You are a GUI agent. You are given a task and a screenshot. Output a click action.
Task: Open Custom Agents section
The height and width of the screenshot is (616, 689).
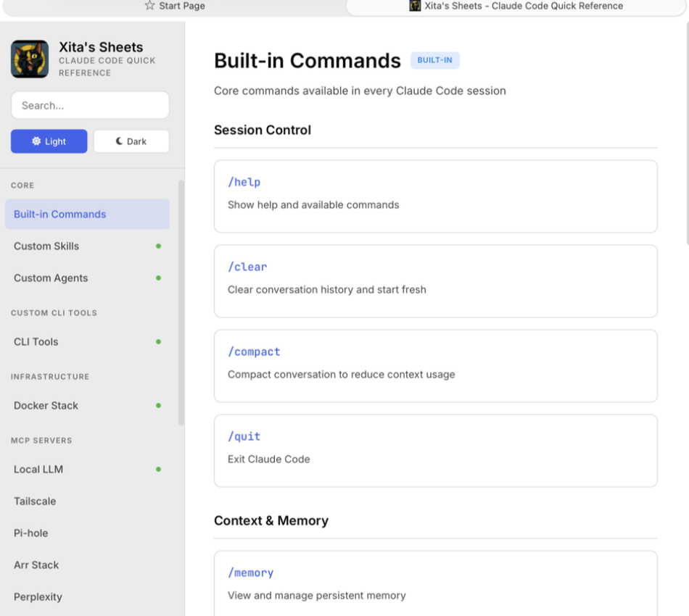87,278
